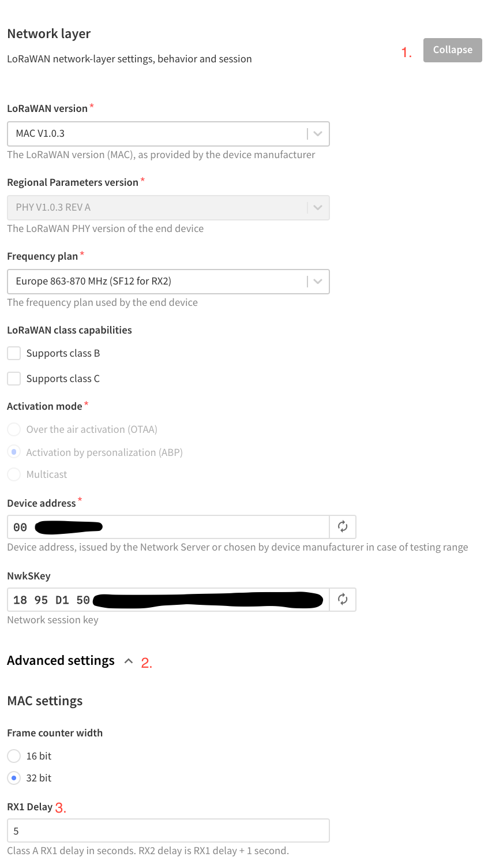Click the chevron on Frequency plan selector
The width and height of the screenshot is (488, 868).
pos(317,281)
